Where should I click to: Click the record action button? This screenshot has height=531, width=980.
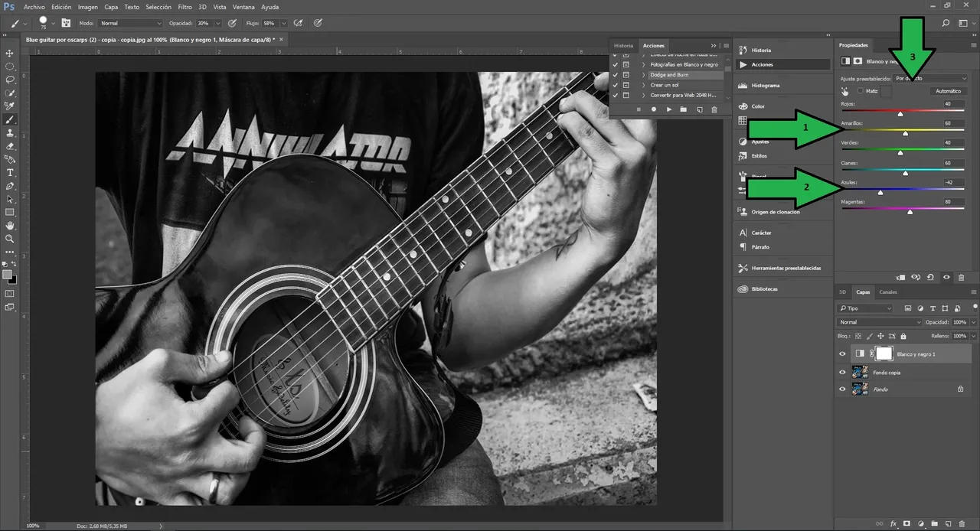654,109
